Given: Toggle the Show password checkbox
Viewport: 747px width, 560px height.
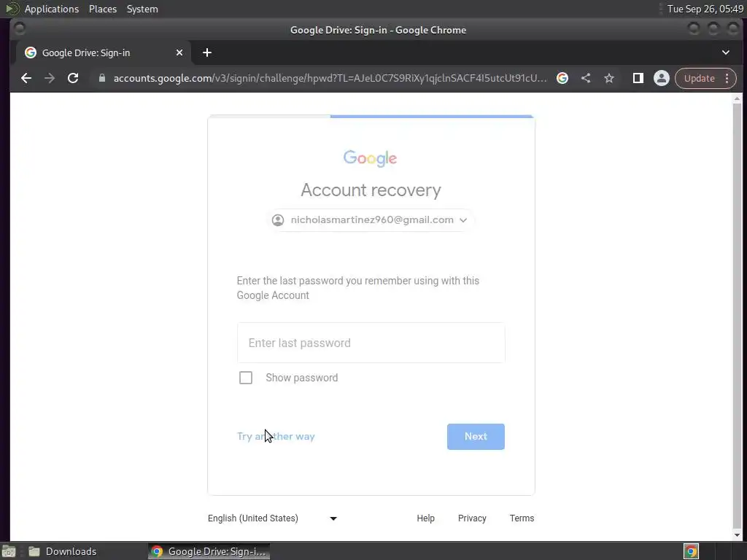Looking at the screenshot, I should point(246,378).
